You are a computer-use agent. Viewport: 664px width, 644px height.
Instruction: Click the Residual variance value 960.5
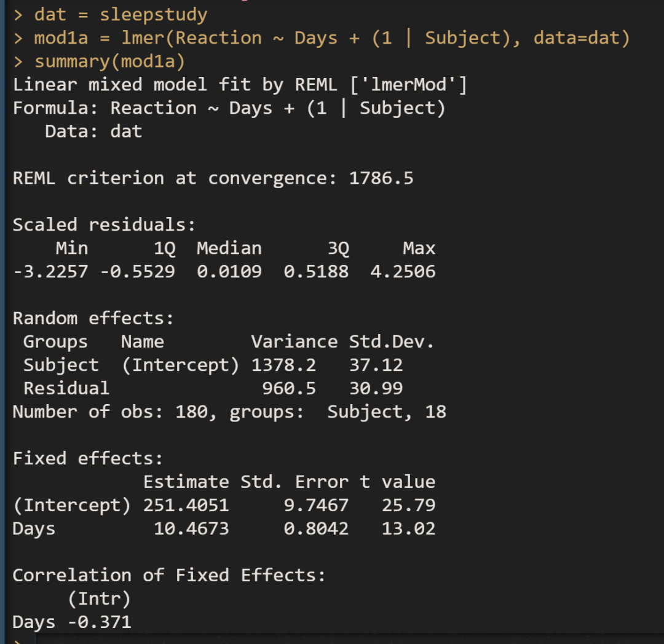pos(289,388)
